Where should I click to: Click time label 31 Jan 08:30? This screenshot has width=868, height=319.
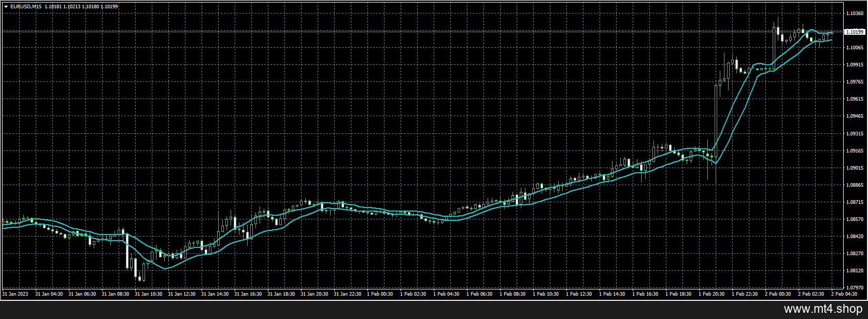tap(115, 294)
